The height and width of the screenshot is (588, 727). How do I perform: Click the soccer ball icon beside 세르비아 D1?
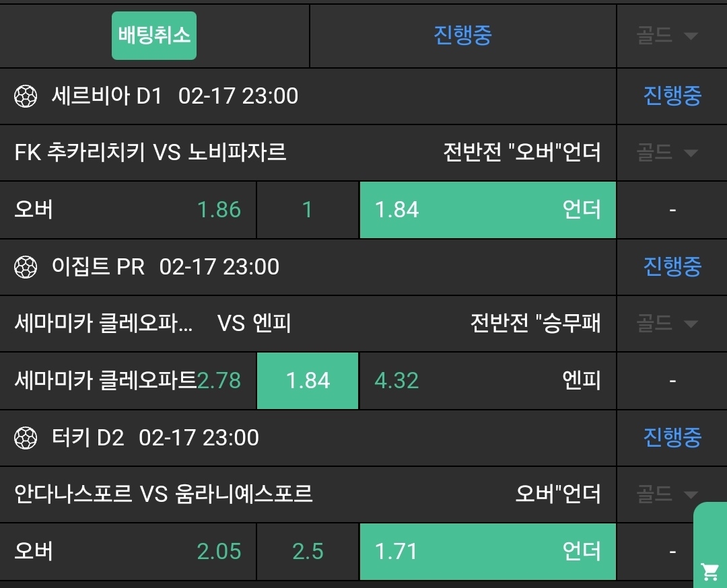tap(26, 96)
